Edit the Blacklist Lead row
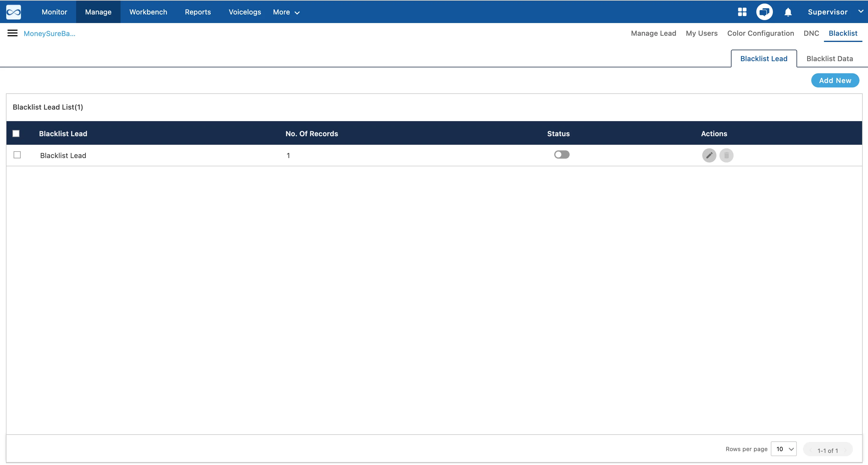Image resolution: width=868 pixels, height=465 pixels. 709,155
